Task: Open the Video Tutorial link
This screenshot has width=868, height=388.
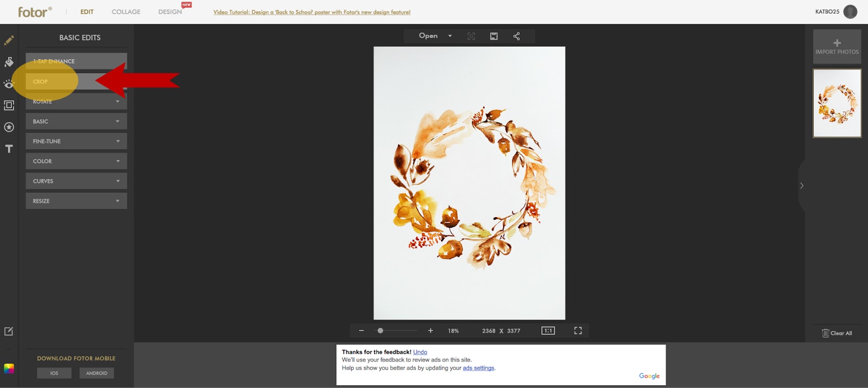Action: coord(312,12)
